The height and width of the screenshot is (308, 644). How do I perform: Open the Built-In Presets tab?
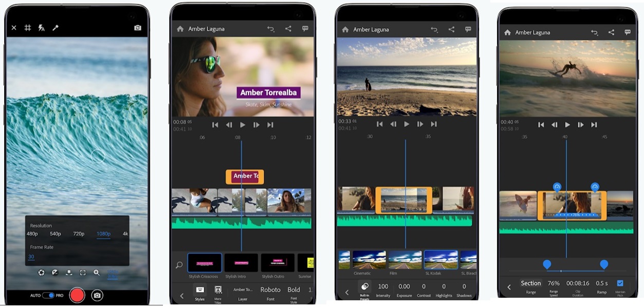pos(364,291)
